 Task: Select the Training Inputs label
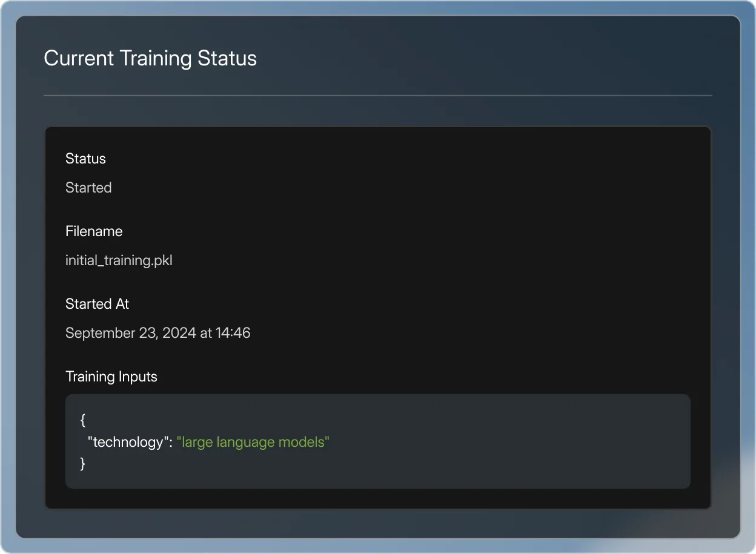111,377
